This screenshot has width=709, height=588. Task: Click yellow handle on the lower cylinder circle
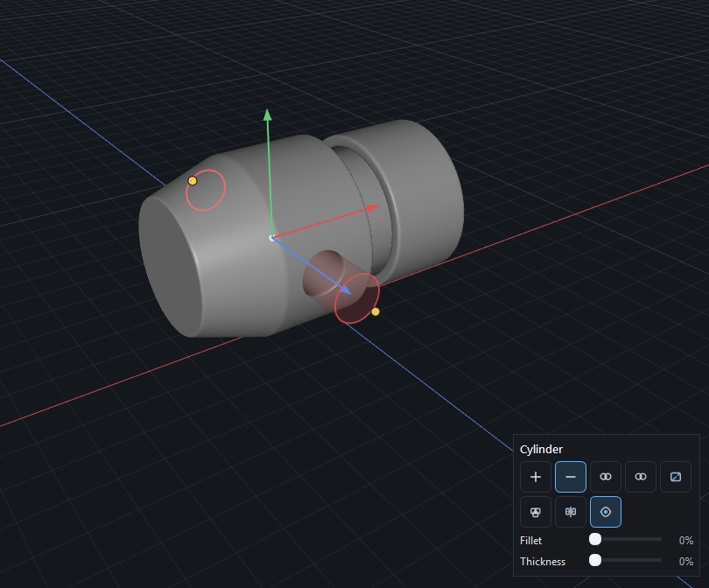(376, 311)
